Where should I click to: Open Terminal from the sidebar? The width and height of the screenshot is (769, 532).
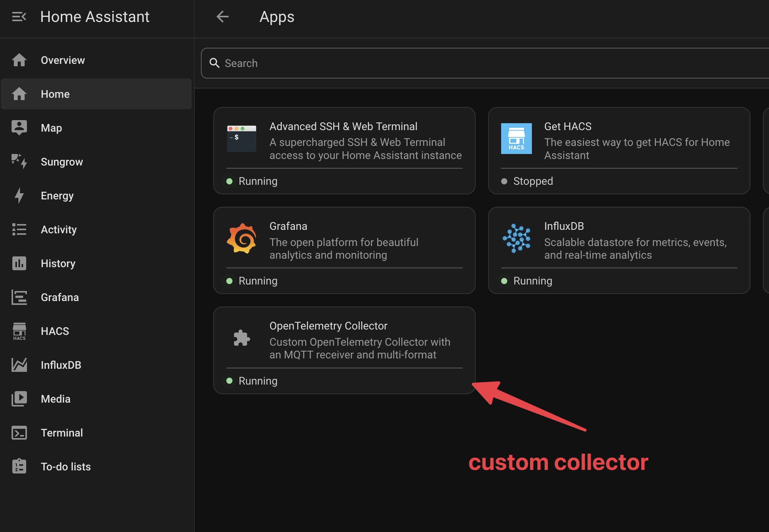click(96, 433)
